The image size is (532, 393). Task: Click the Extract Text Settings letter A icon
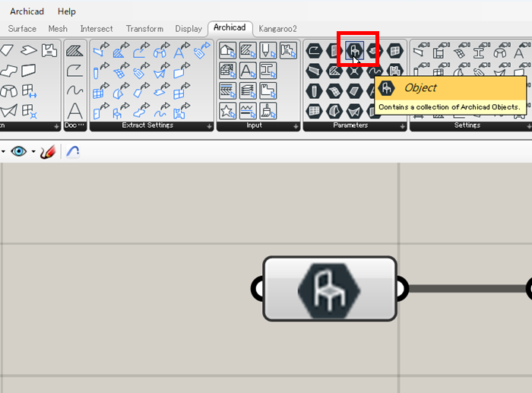(182, 51)
